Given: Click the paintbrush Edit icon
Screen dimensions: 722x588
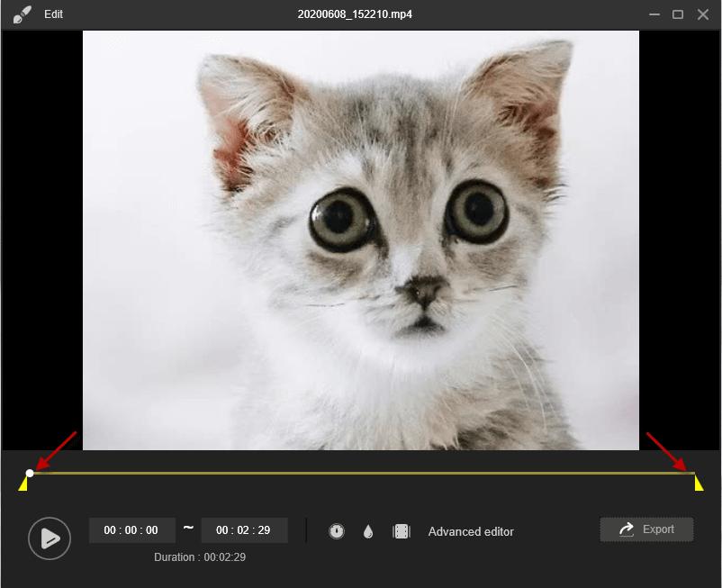Looking at the screenshot, I should pyautogui.click(x=22, y=14).
